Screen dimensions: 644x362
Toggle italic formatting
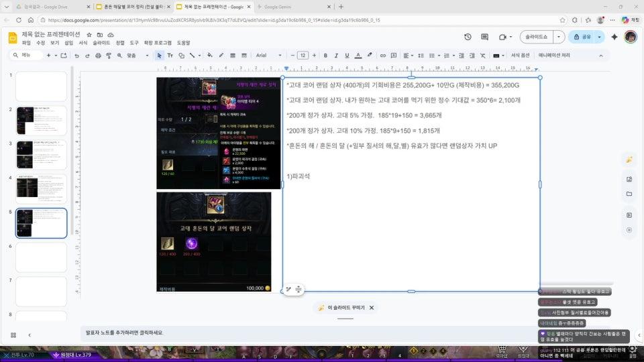click(335, 56)
